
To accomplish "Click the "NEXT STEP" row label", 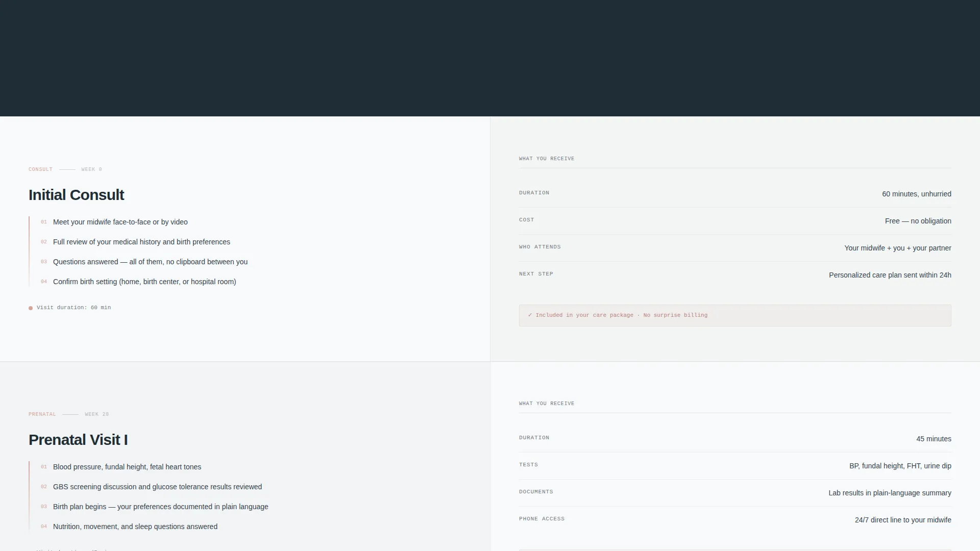I will [x=536, y=274].
